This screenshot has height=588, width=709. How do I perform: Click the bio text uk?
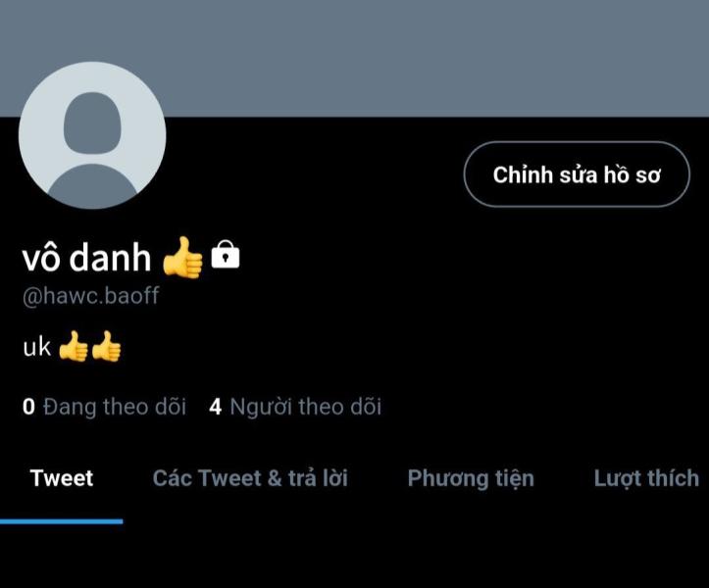tap(36, 347)
